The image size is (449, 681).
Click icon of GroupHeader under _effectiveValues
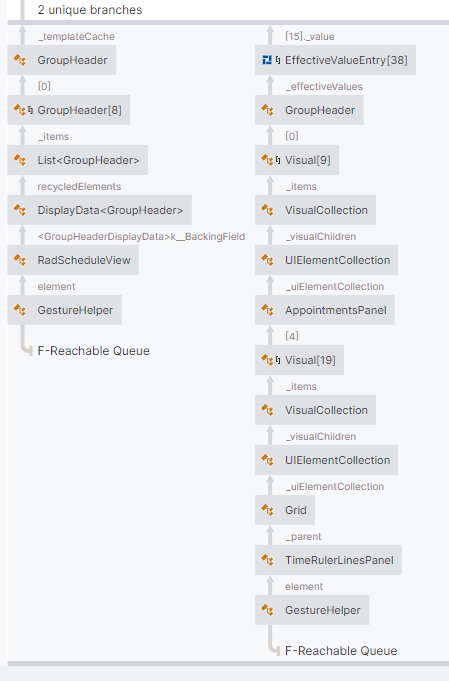[x=267, y=110]
